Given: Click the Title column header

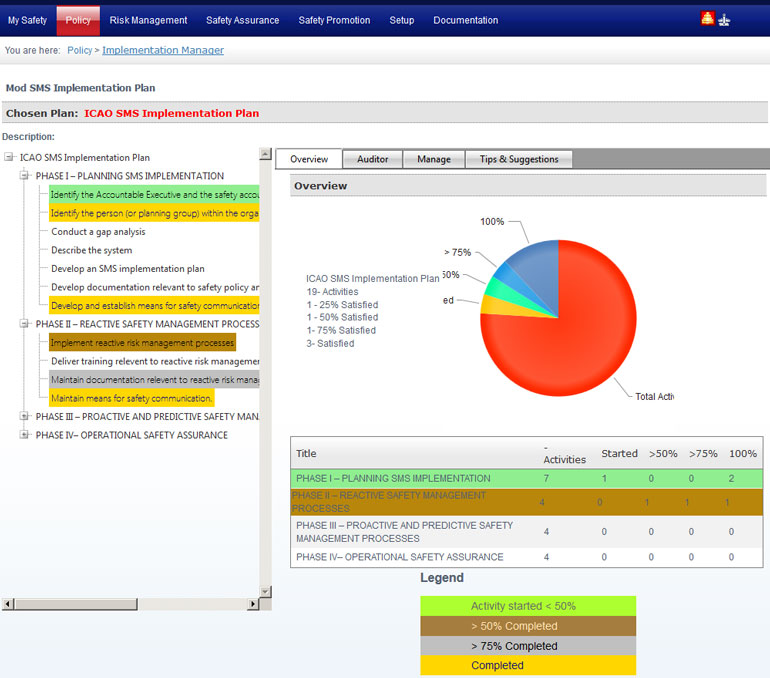Looking at the screenshot, I should pyautogui.click(x=306, y=453).
